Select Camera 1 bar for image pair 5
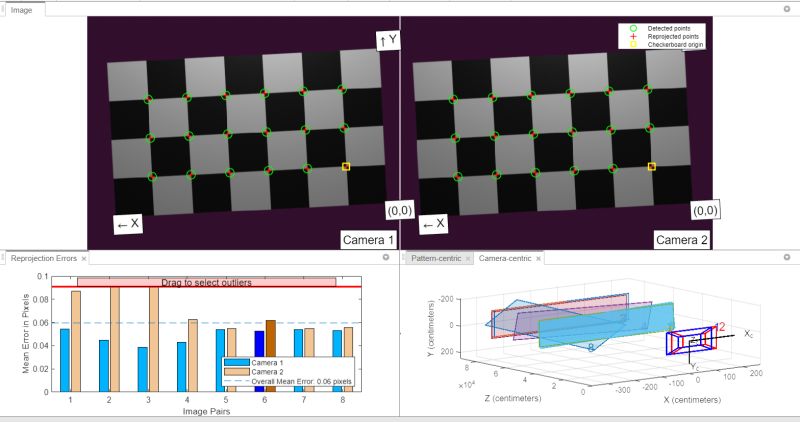The width and height of the screenshot is (800, 422). (220, 360)
